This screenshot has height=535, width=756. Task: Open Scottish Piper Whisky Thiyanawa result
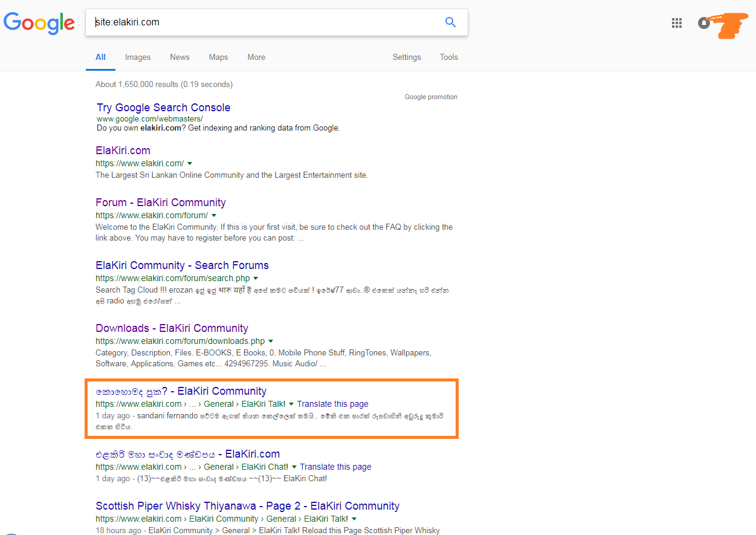248,506
